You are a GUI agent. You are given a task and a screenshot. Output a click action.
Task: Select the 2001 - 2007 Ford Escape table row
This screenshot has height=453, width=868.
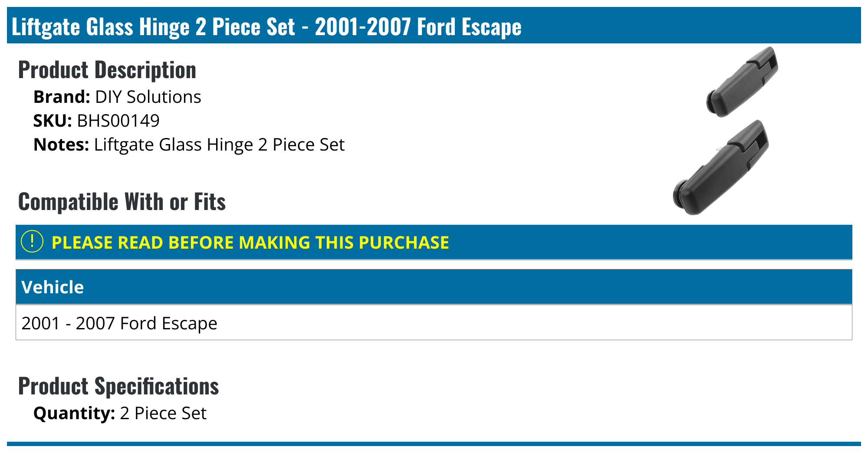(119, 323)
